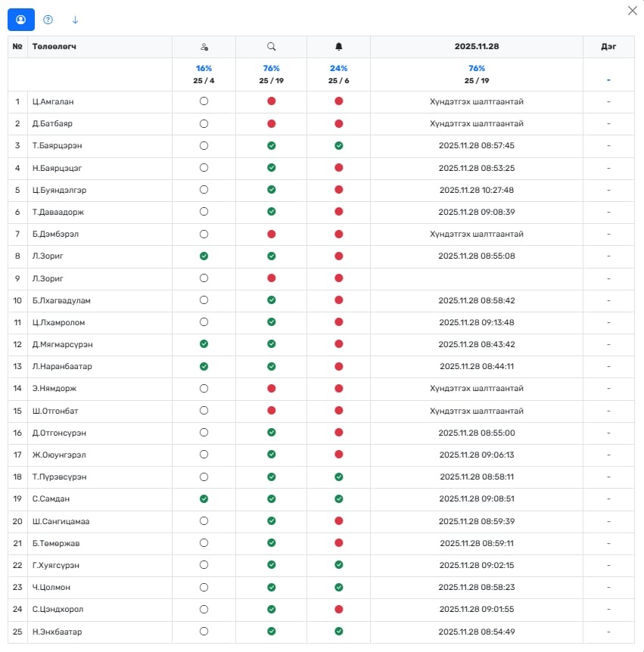Click the name Д.Мягмарсүрэн
The width and height of the screenshot is (644, 652).
62,345
